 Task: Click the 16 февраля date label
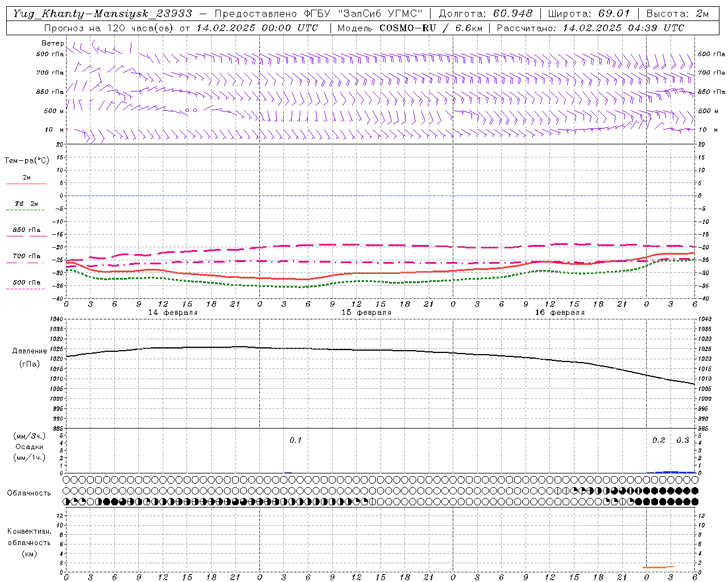click(x=560, y=313)
